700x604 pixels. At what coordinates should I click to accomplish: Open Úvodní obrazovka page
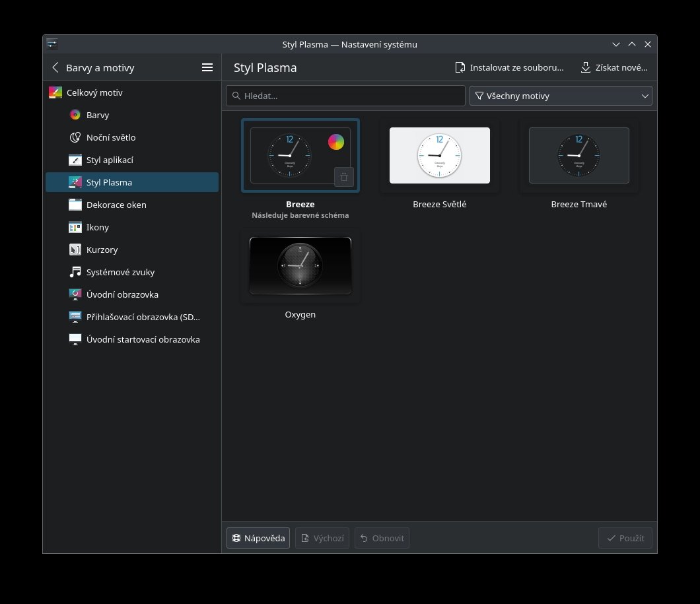[132, 294]
